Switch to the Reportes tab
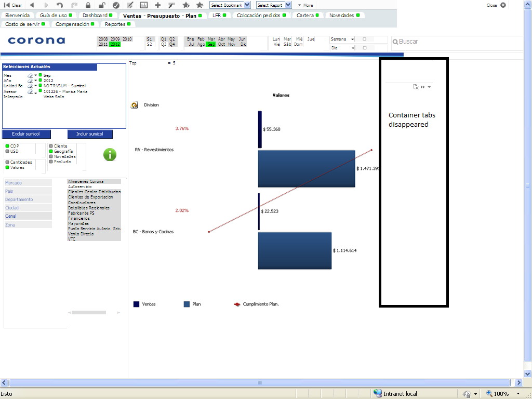This screenshot has height=399, width=532. [x=118, y=24]
